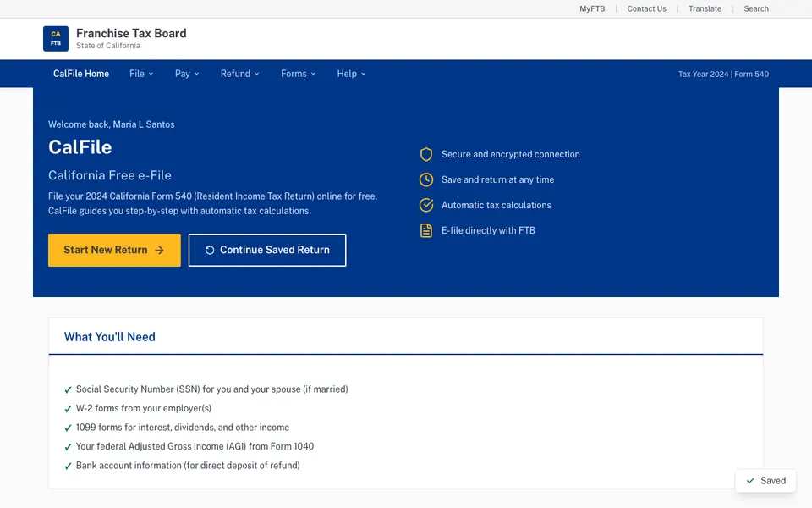Click the Tax Year 2024 | Form 540 label

[x=723, y=75]
